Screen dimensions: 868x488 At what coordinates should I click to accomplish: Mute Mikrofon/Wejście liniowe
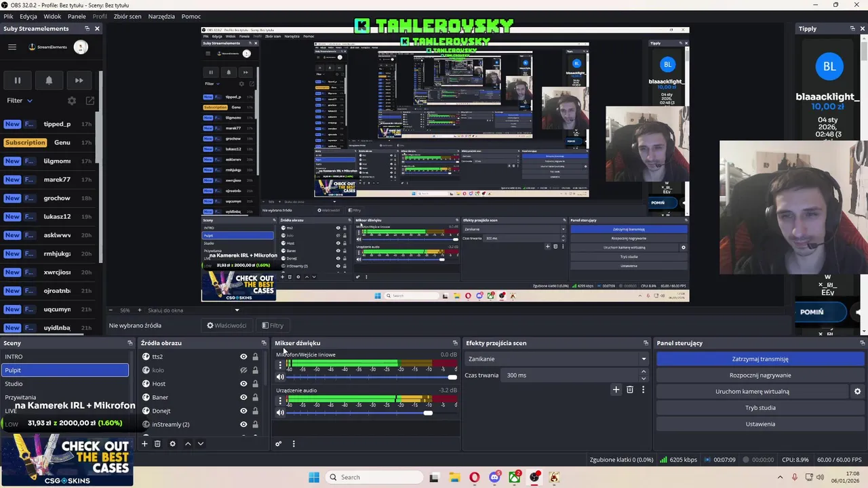[280, 377]
